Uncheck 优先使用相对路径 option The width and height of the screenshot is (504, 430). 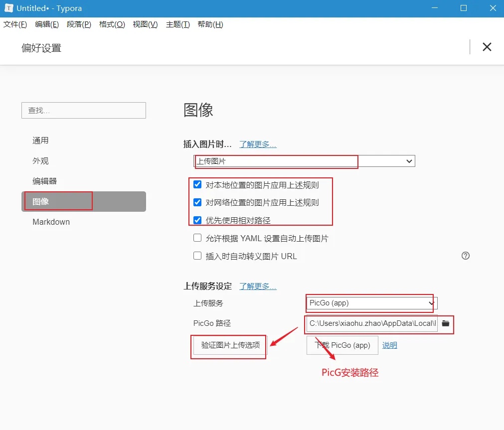click(197, 220)
